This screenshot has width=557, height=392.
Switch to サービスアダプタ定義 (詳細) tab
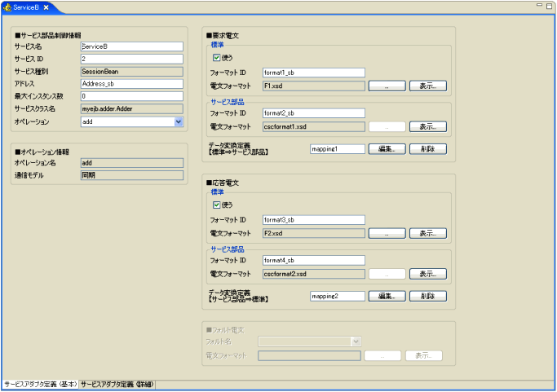point(117,384)
